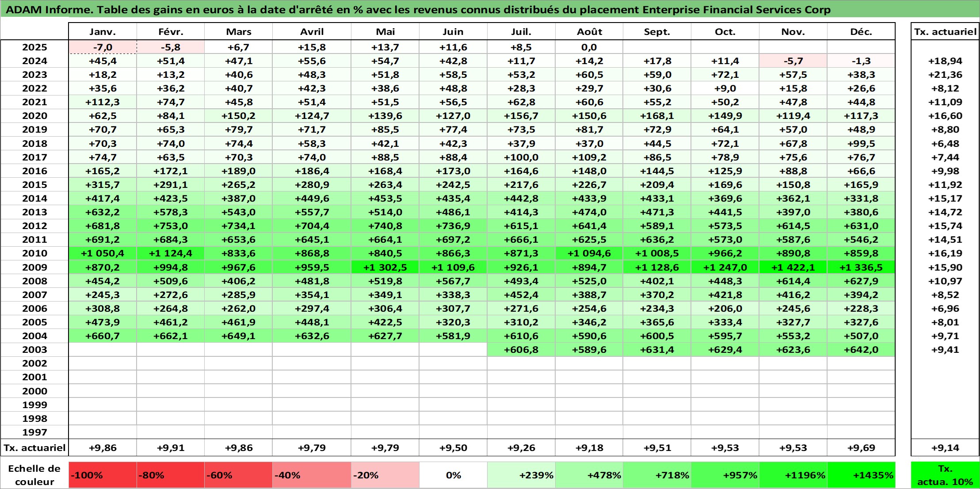Select the 0% white scale swatch
980x489 pixels.
tap(453, 475)
